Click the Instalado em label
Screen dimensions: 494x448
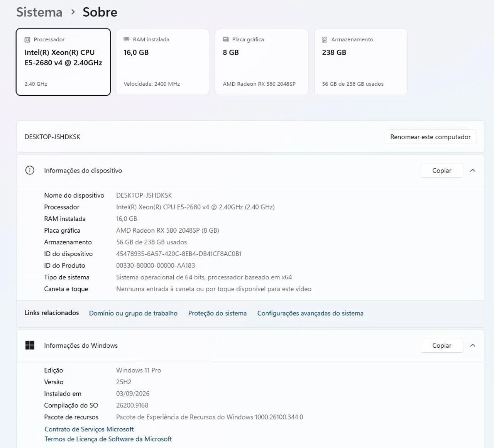(63, 394)
